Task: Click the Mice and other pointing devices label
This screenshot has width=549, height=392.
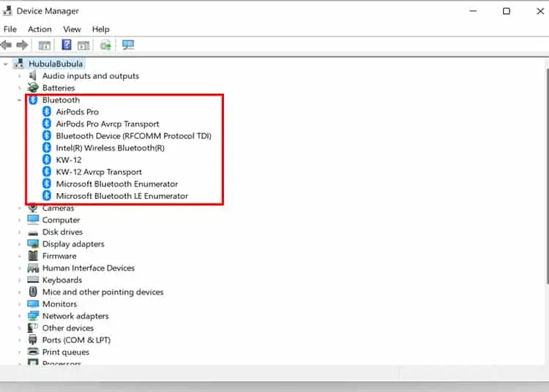Action: point(103,292)
